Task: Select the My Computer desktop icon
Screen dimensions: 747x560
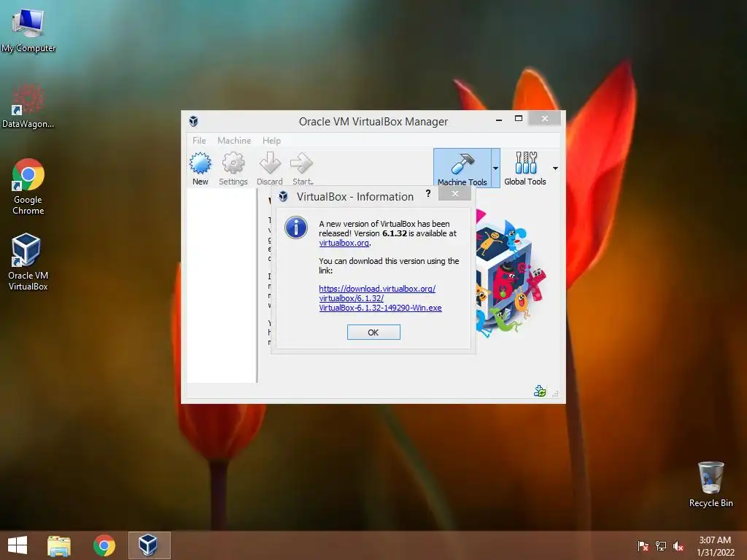Action: pos(28,30)
